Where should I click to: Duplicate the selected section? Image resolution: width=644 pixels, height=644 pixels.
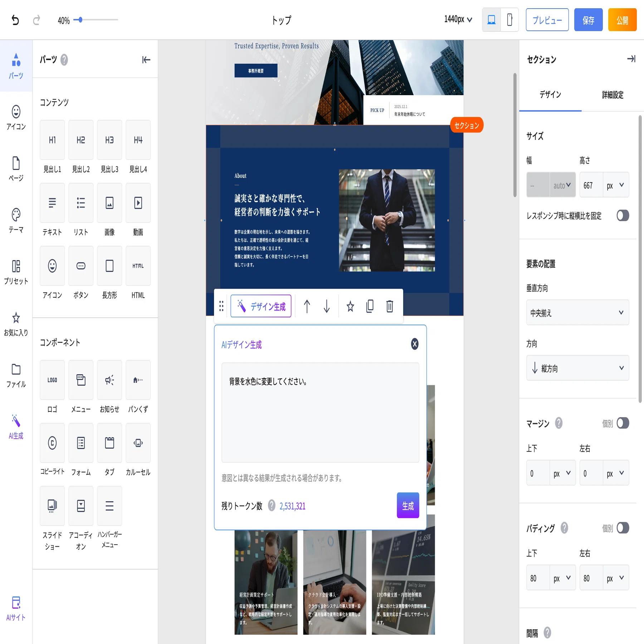point(370,306)
